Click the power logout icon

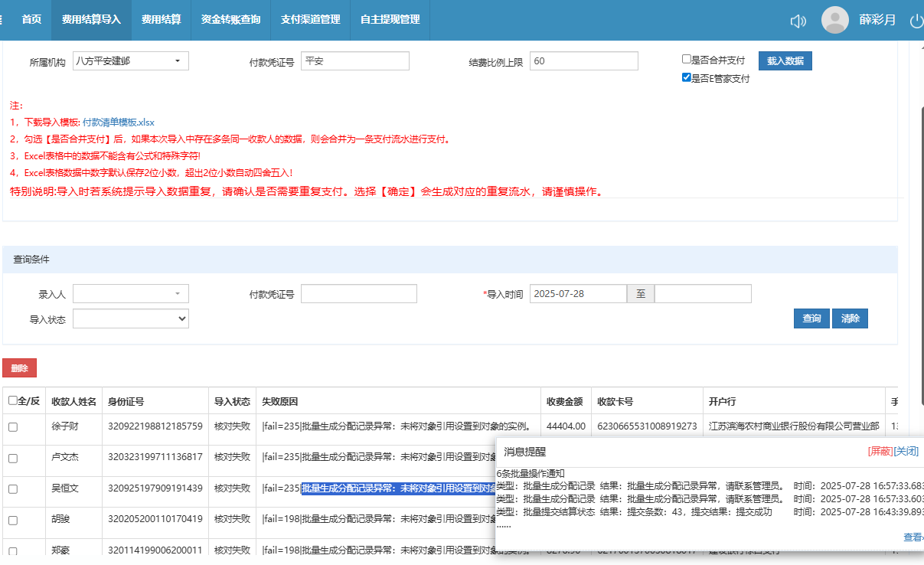click(916, 21)
